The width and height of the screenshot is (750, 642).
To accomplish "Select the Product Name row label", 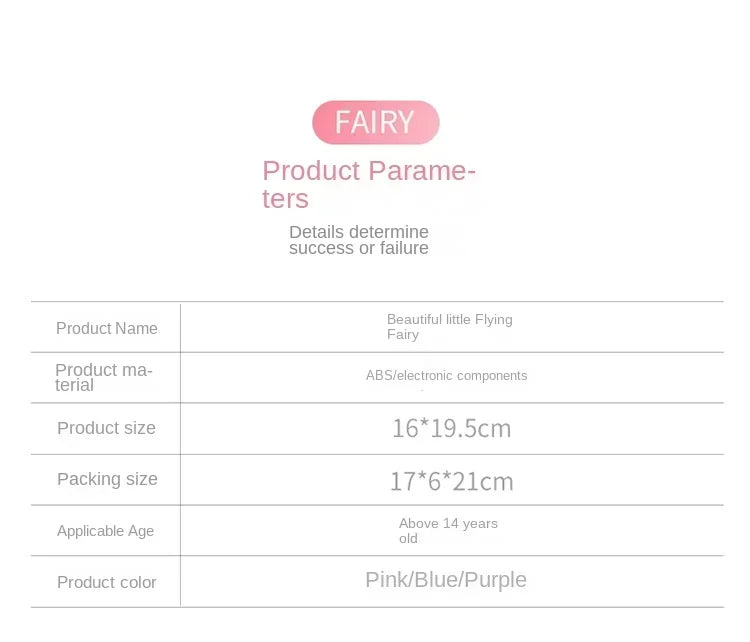I will (x=106, y=328).
